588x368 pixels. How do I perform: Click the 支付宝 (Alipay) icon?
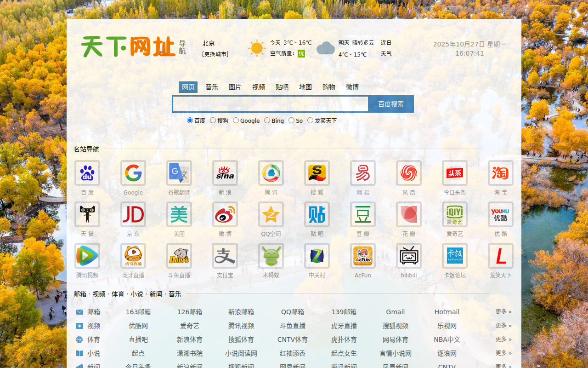coord(225,256)
